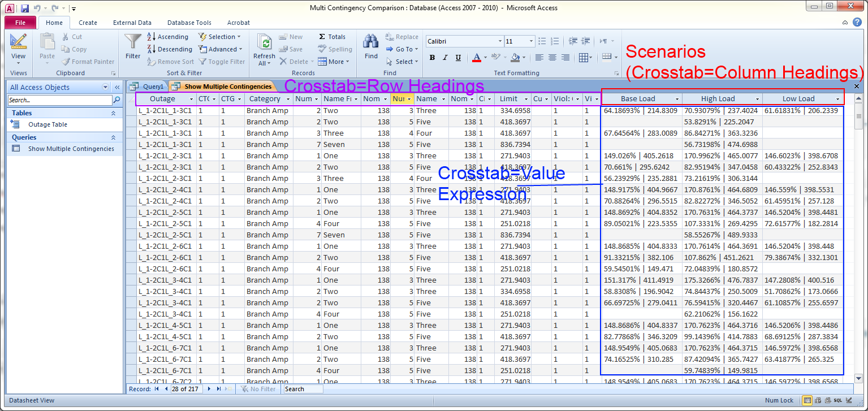
Task: Toggle Underline formatting
Action: 458,57
